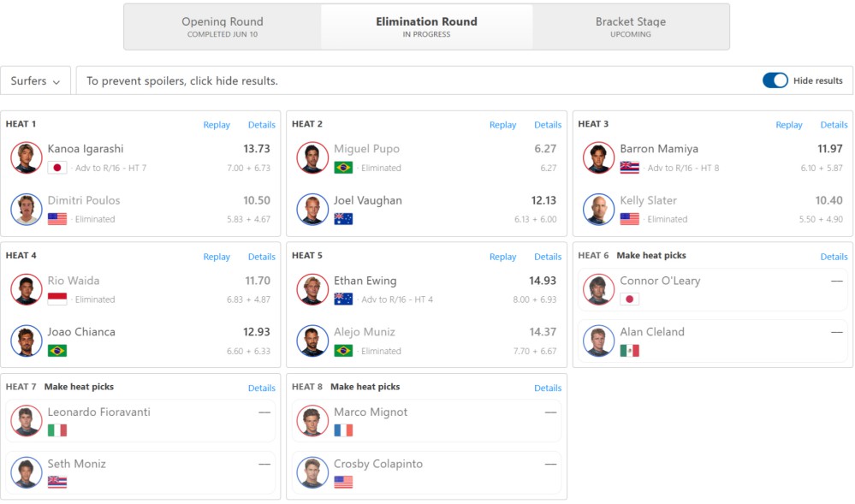This screenshot has height=504, width=855.
Task: Open Details link for Heat 7
Action: click(x=262, y=388)
